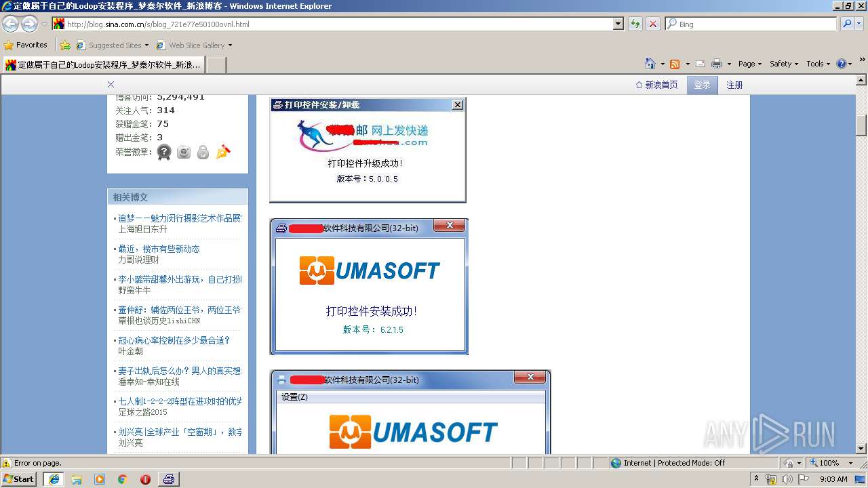Open Windows Explorer folder in taskbar

pyautogui.click(x=77, y=479)
